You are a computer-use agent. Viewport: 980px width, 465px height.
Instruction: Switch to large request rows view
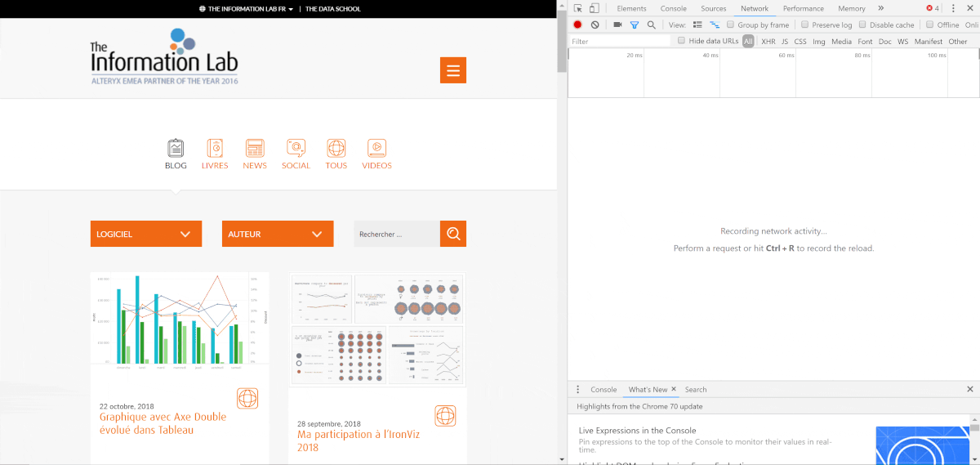[697, 25]
